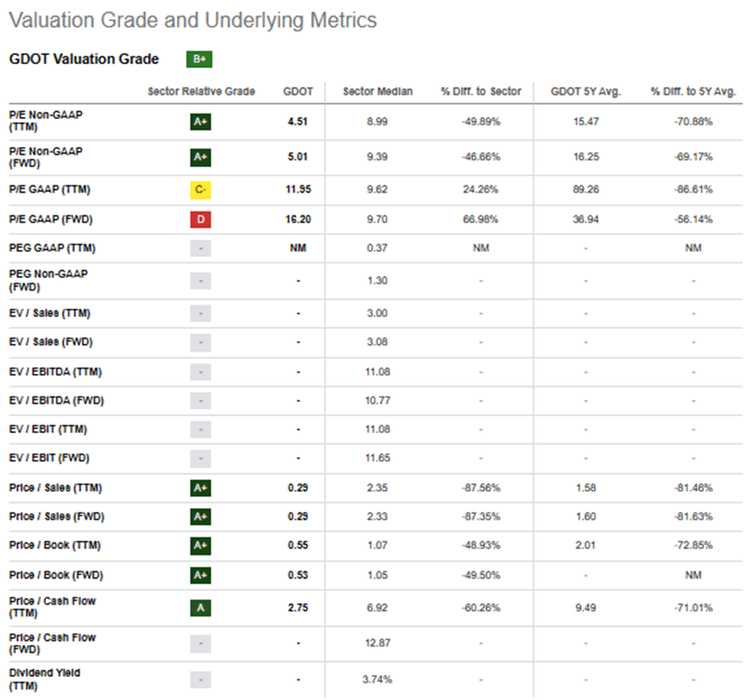Viewport: 744px width, 700px height.
Task: Select the EV / EBITDA (TTM) row label
Action: pos(55,371)
